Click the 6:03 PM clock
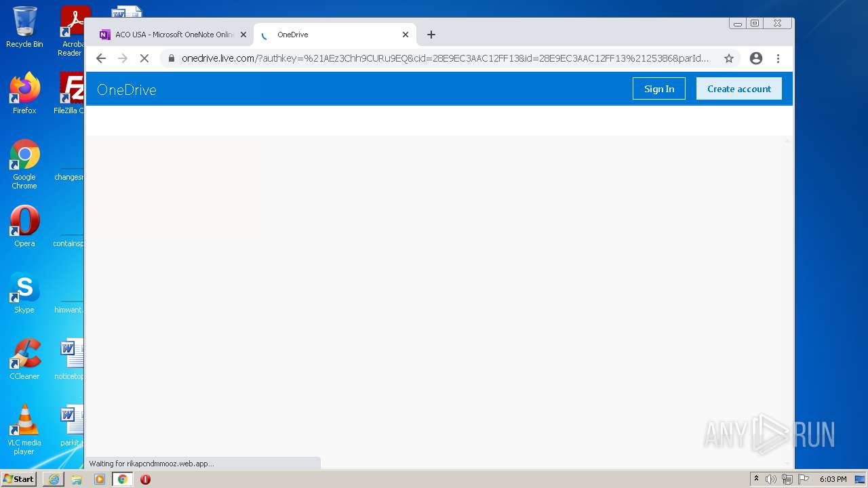The height and width of the screenshot is (488, 868). tap(833, 479)
